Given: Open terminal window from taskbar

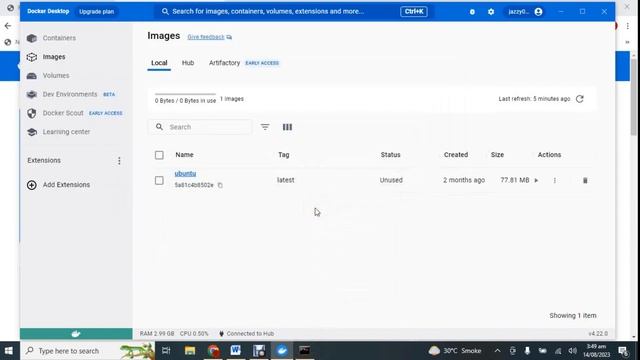Looking at the screenshot, I should [304, 351].
